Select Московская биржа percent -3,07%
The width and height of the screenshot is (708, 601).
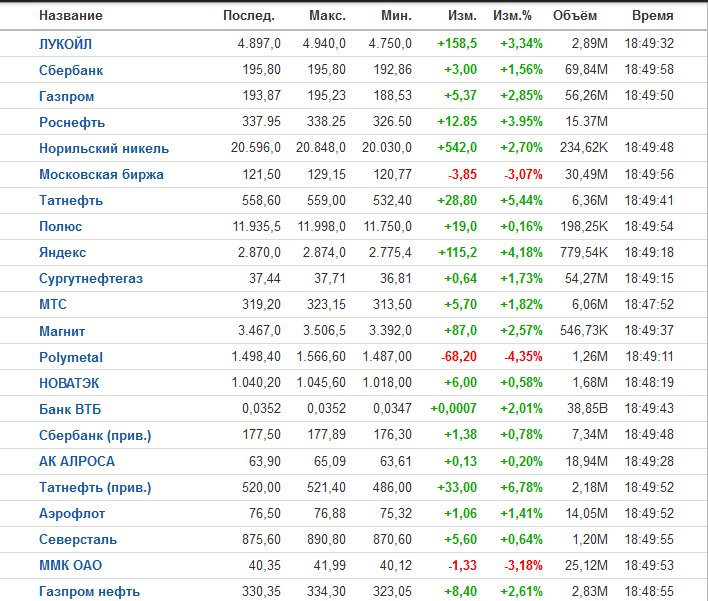pyautogui.click(x=523, y=174)
